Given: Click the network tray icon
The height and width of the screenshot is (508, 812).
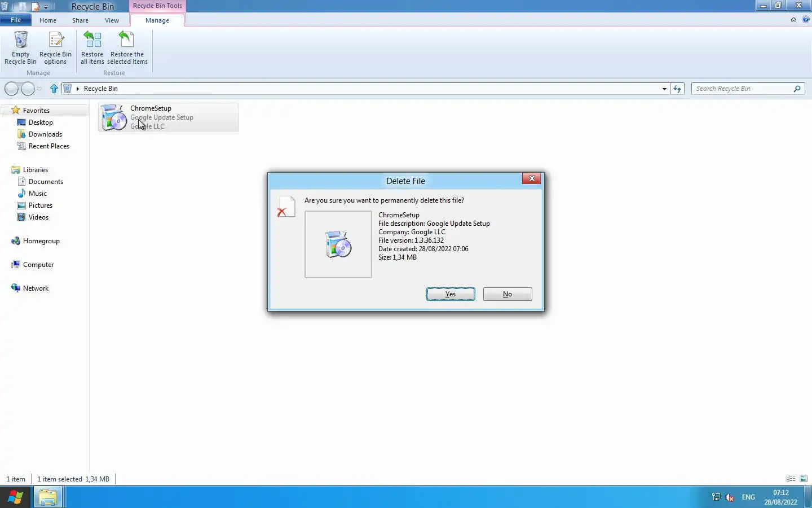Looking at the screenshot, I should tap(716, 497).
